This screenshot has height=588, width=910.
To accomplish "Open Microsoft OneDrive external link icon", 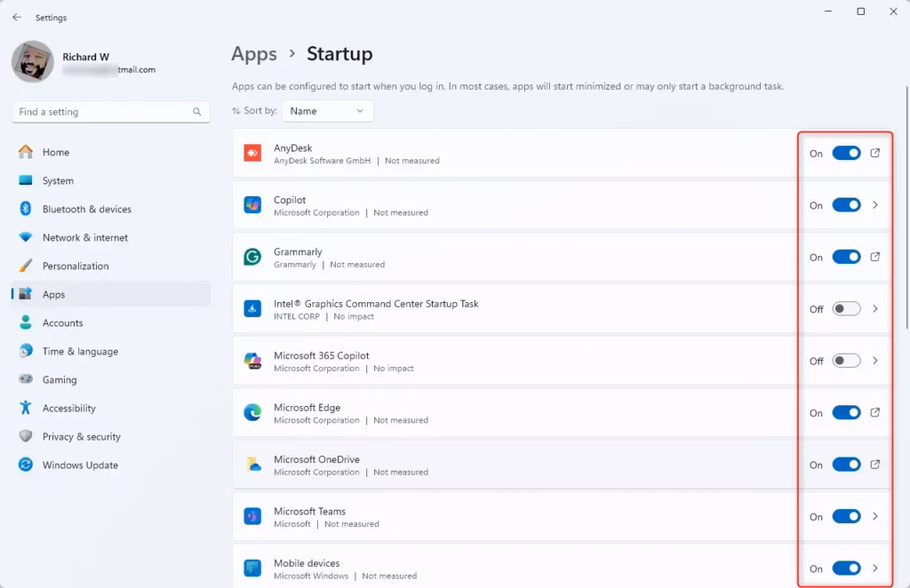I will 875,465.
